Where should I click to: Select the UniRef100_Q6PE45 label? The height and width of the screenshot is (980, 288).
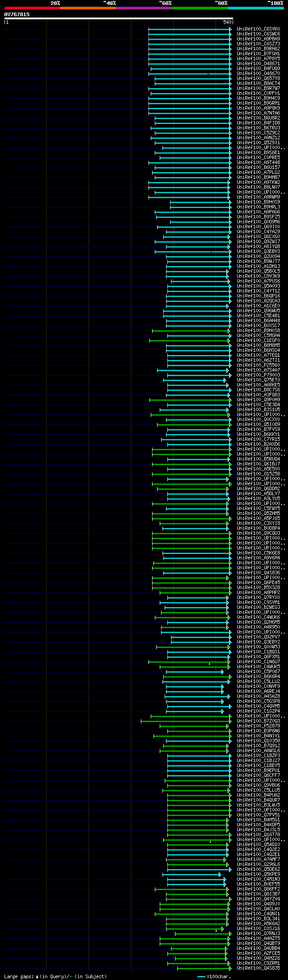(258, 582)
